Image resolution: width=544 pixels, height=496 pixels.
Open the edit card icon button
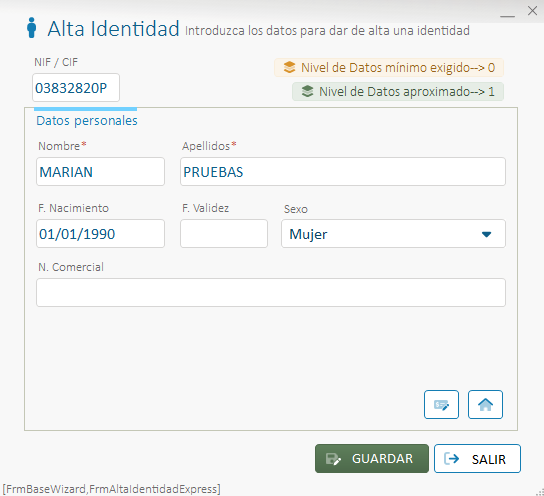click(441, 404)
